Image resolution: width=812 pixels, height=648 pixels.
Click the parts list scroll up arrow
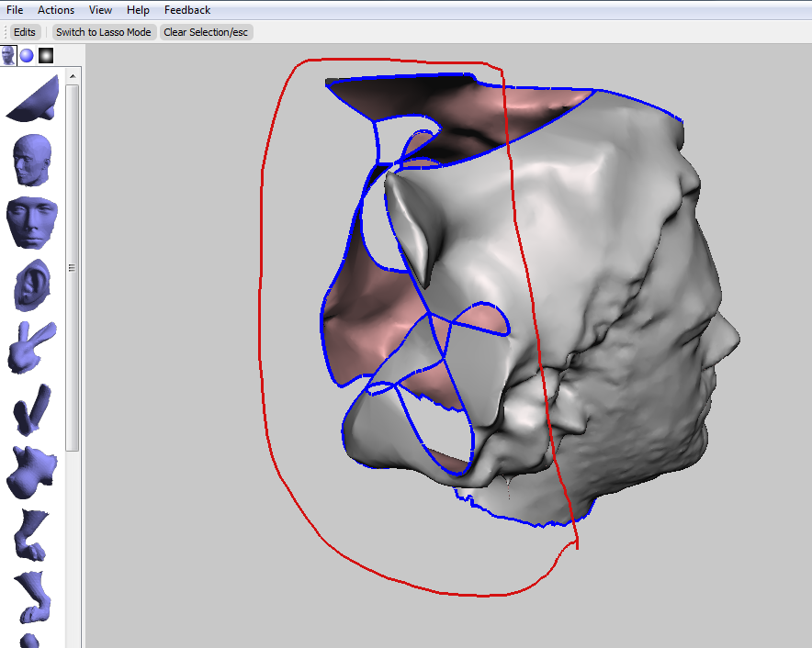[73, 76]
